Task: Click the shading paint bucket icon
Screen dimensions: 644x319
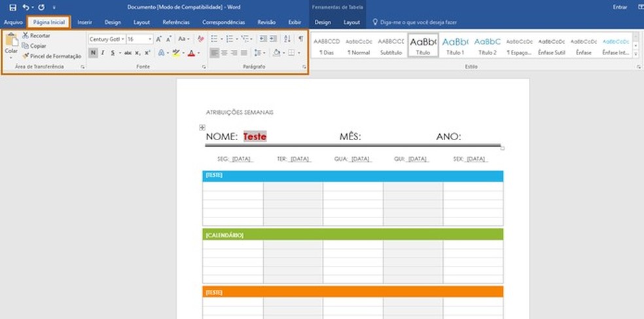Action: (277, 53)
